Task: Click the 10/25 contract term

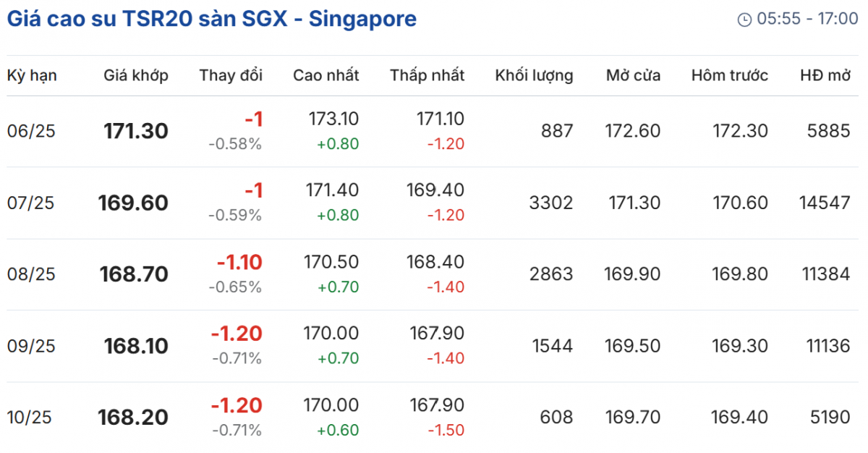Action: (31, 418)
